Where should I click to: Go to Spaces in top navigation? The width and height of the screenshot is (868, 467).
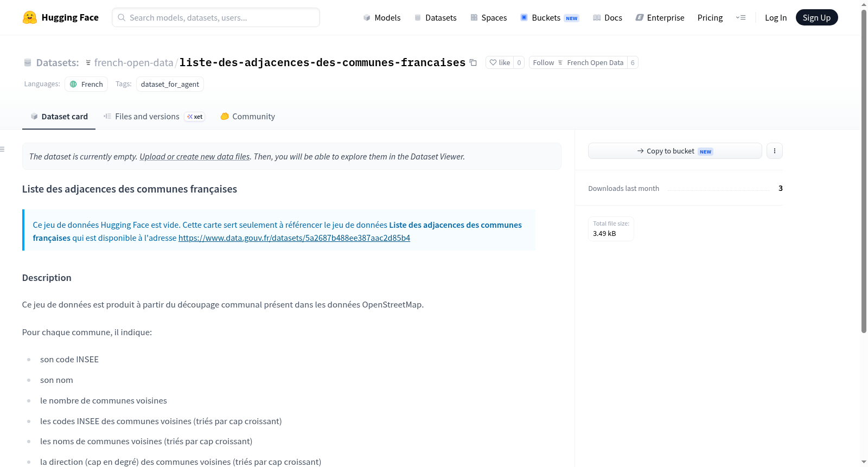click(488, 17)
